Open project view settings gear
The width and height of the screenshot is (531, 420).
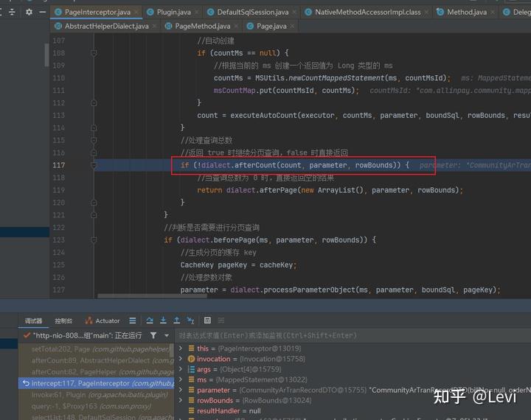(x=29, y=13)
